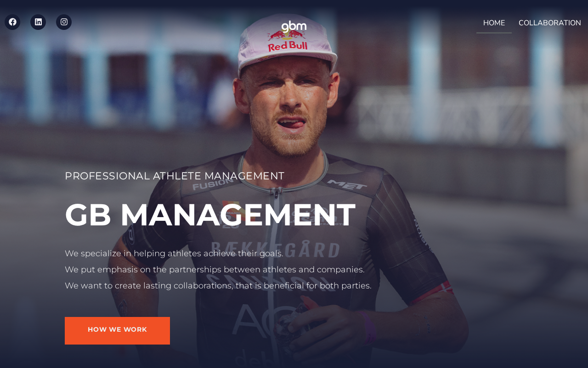The image size is (588, 368).
Task: Open the Instagram social icon
Action: pyautogui.click(x=64, y=22)
